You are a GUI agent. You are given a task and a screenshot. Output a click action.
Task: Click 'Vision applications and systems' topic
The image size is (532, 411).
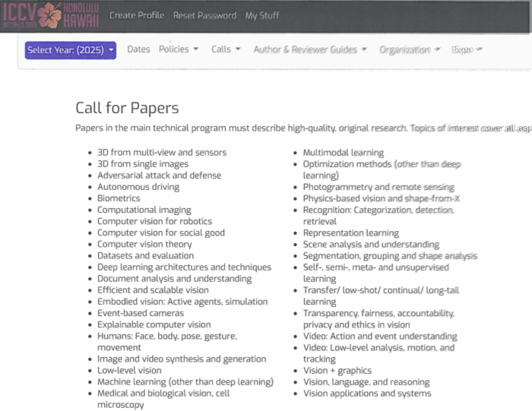367,394
